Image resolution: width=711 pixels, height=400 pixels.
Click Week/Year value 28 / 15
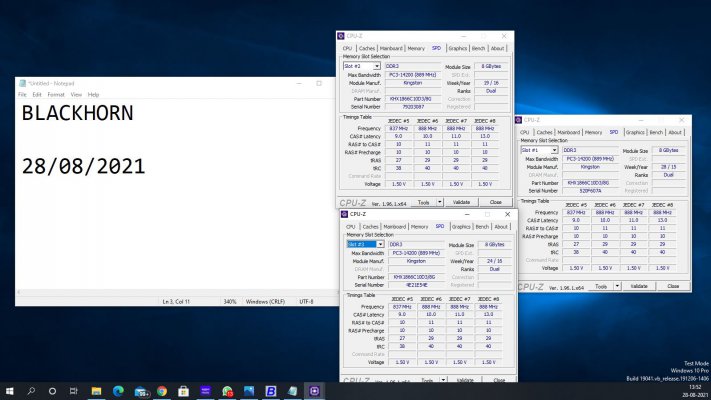(669, 167)
